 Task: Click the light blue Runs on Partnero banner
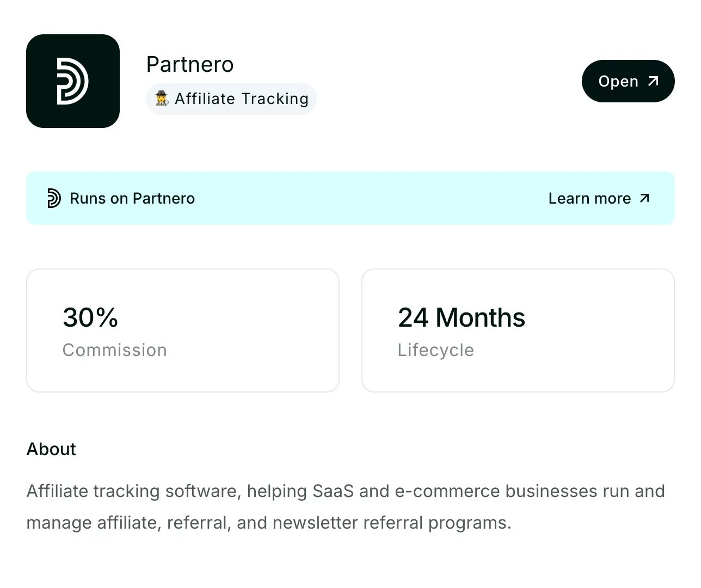350,198
